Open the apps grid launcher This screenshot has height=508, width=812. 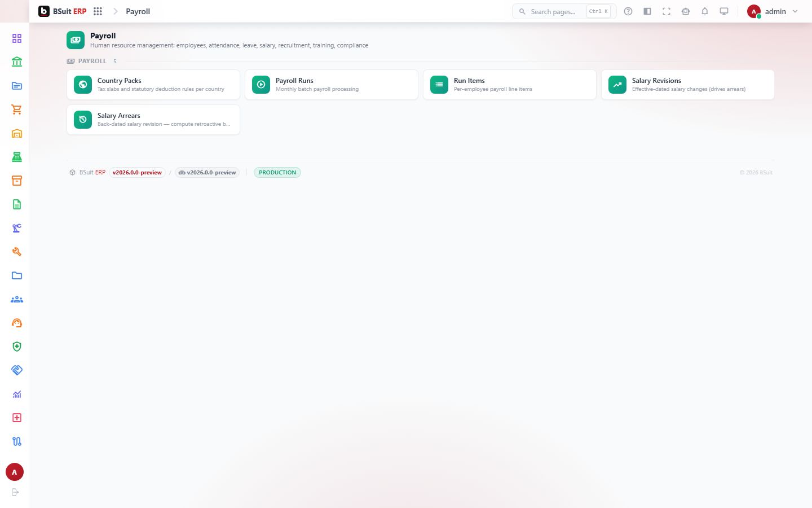pos(98,11)
